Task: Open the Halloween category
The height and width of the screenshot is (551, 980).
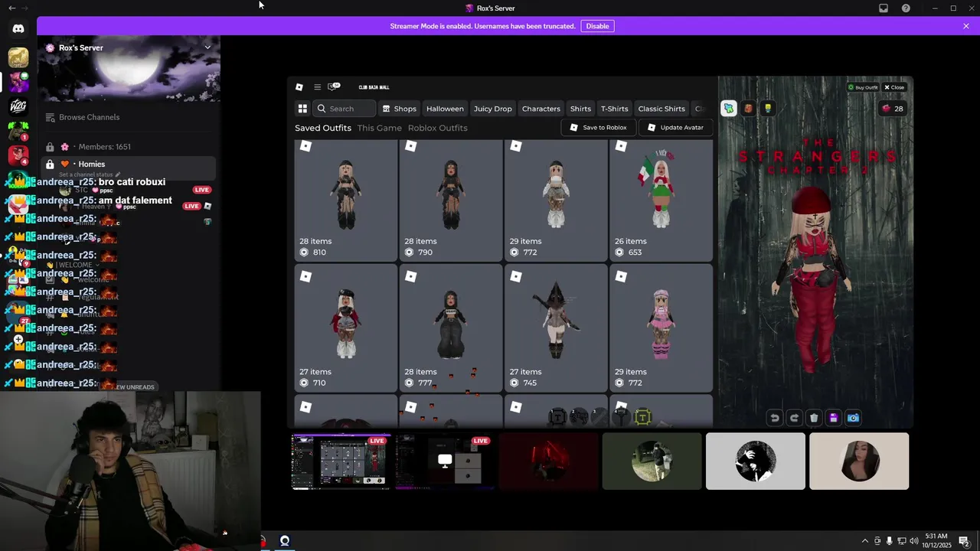Action: click(445, 109)
